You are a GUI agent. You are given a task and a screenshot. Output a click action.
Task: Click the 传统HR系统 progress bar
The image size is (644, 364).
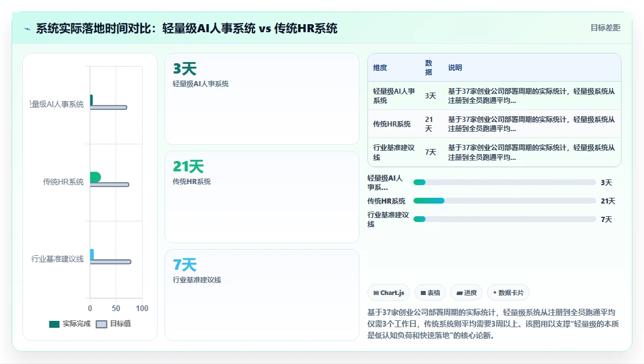pos(504,201)
